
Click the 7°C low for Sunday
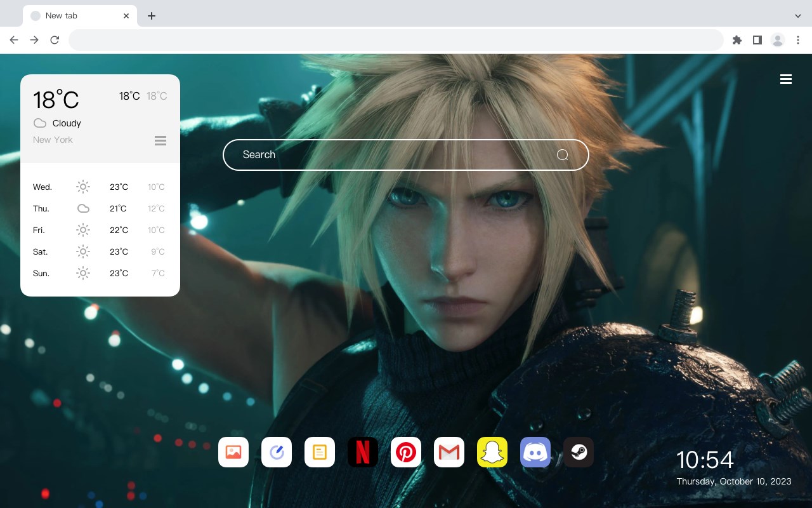(158, 274)
